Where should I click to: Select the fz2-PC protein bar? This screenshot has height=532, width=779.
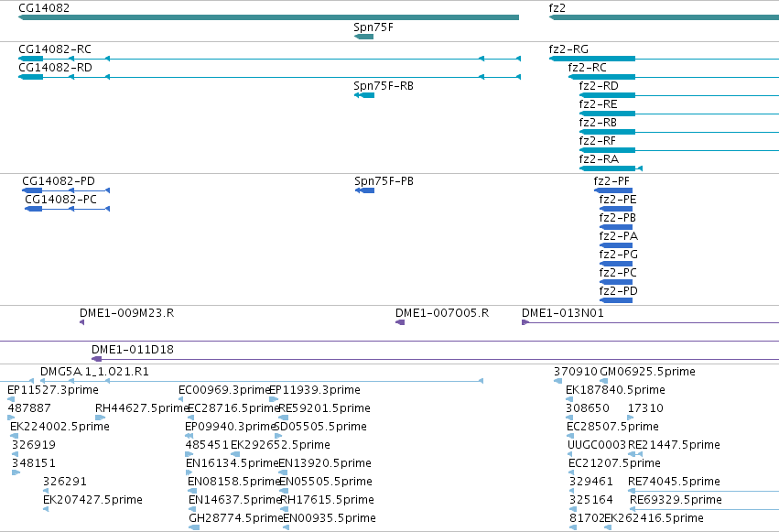coord(616,282)
